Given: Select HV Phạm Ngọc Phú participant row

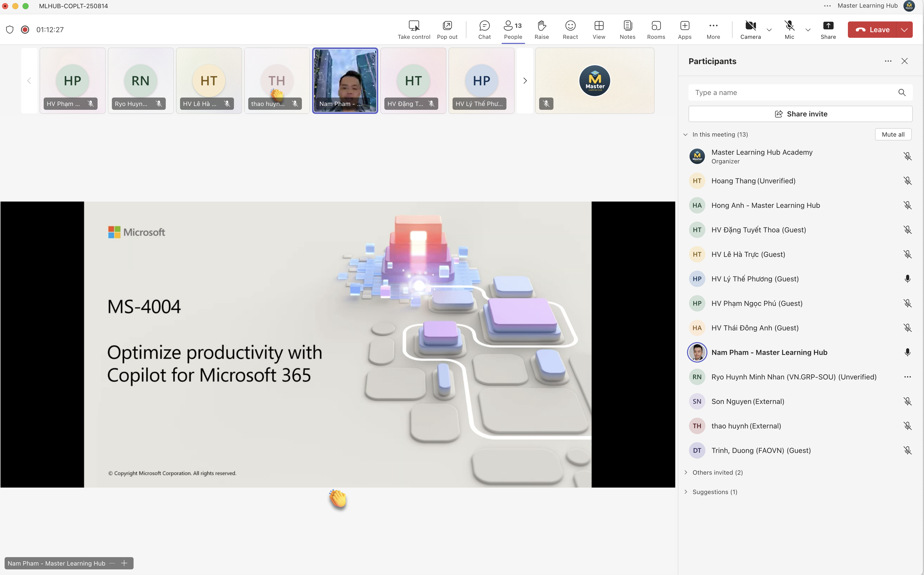Looking at the screenshot, I should click(800, 304).
